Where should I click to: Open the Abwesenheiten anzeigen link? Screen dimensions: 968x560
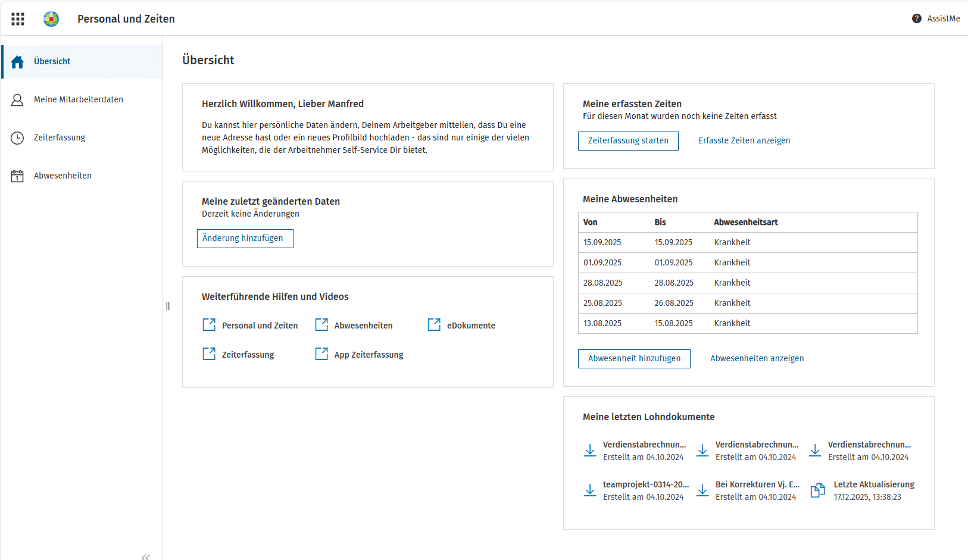[x=757, y=359]
